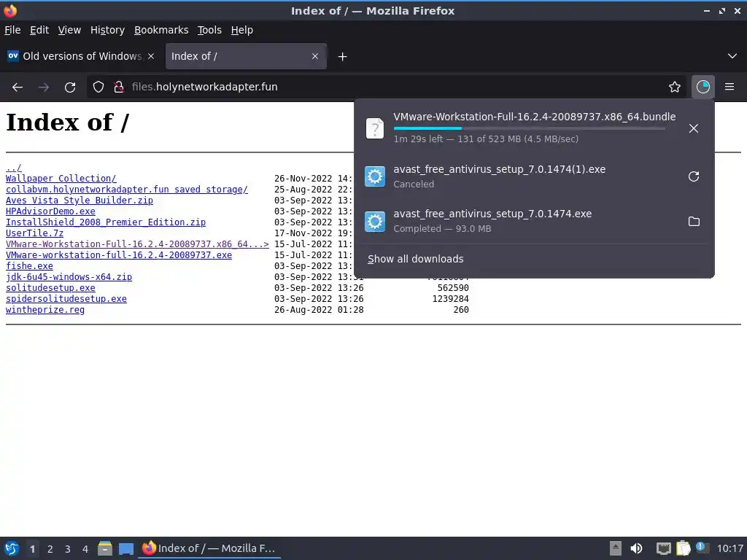Download UserTile.7z
Image resolution: width=747 pixels, height=560 pixels.
[x=34, y=233]
